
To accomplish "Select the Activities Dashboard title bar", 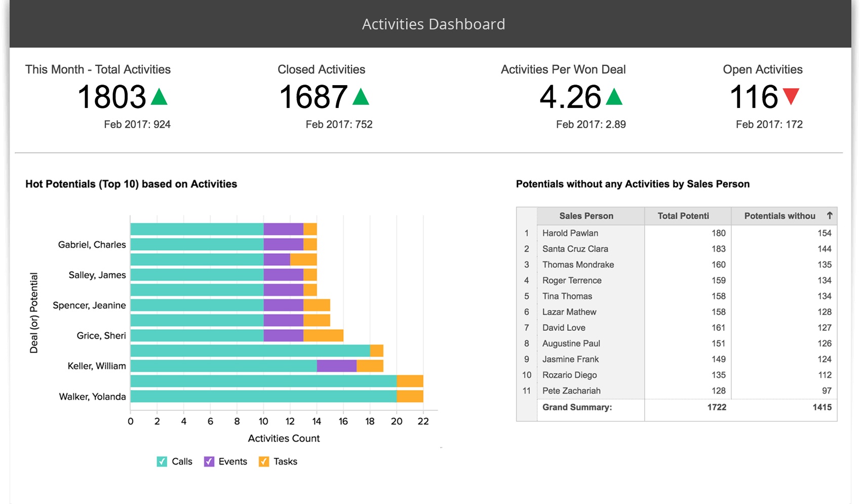I will click(433, 23).
